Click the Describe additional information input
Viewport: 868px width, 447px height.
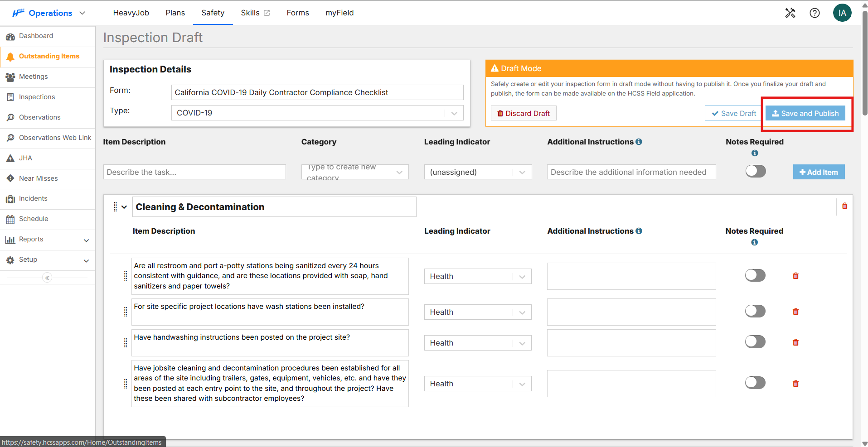[631, 172]
